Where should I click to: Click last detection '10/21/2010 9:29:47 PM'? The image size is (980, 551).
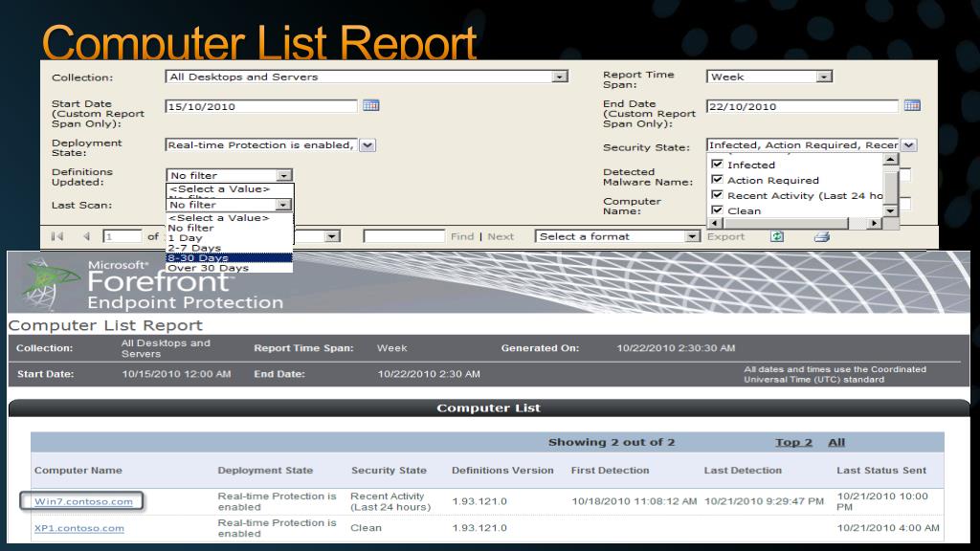tap(764, 501)
